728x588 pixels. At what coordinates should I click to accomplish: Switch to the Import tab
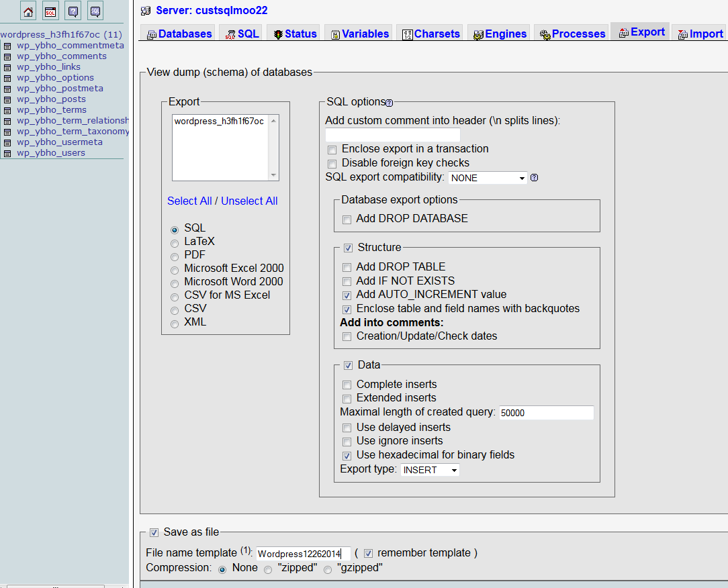tap(700, 34)
